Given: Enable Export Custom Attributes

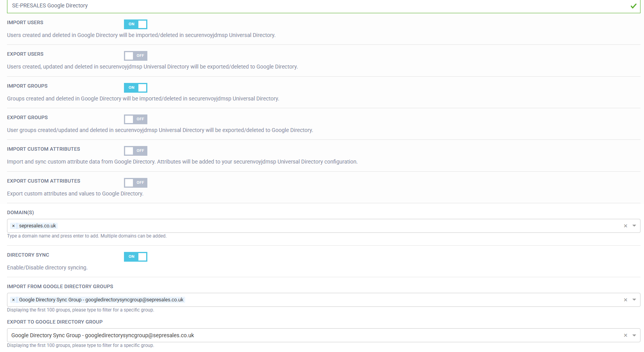Looking at the screenshot, I should [135, 183].
